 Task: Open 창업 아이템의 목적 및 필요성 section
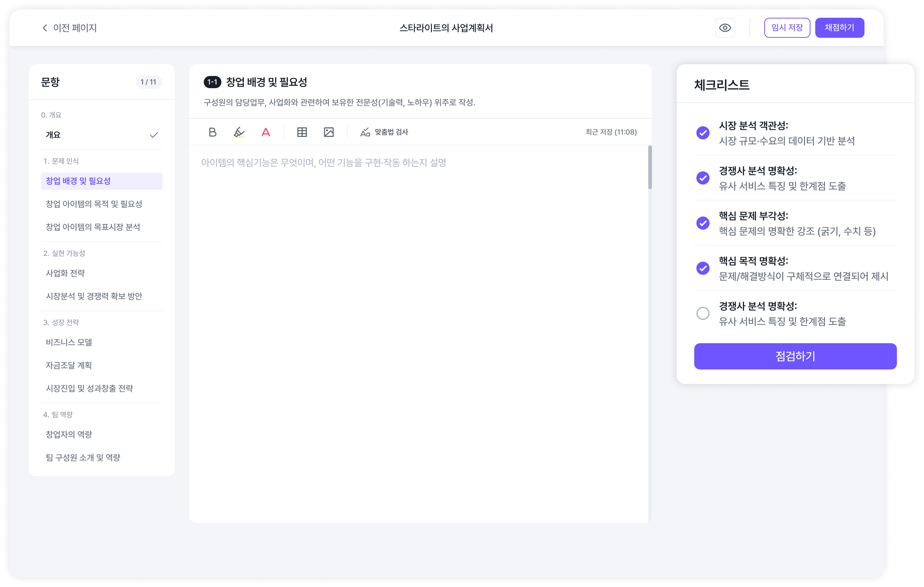click(94, 204)
